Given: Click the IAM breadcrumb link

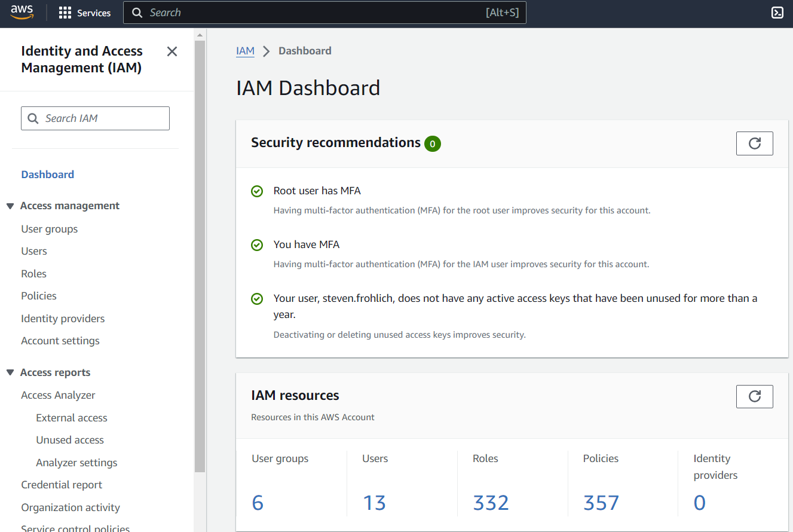Looking at the screenshot, I should tap(245, 51).
